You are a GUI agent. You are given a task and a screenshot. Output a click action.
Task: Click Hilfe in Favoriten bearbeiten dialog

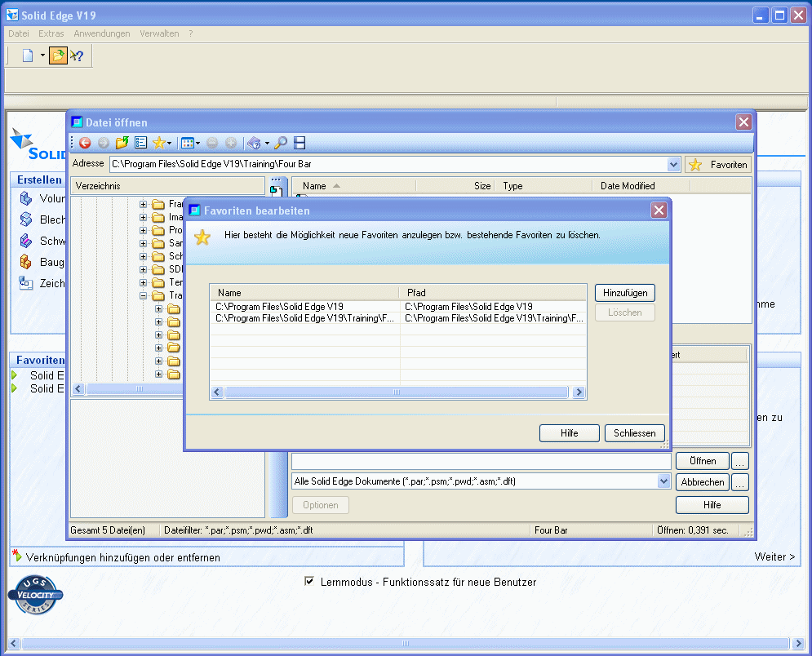click(569, 433)
